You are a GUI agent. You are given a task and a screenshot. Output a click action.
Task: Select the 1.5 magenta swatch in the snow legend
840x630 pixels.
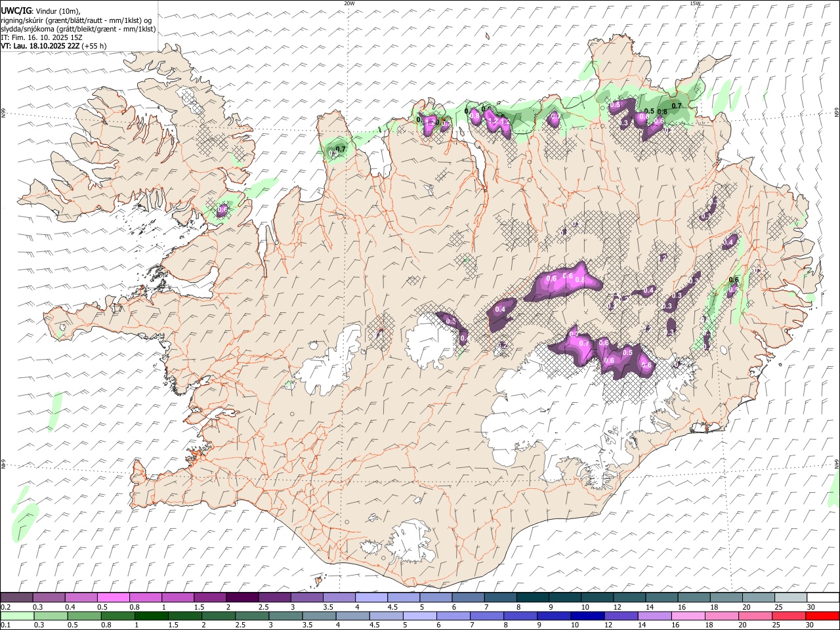pyautogui.click(x=209, y=597)
